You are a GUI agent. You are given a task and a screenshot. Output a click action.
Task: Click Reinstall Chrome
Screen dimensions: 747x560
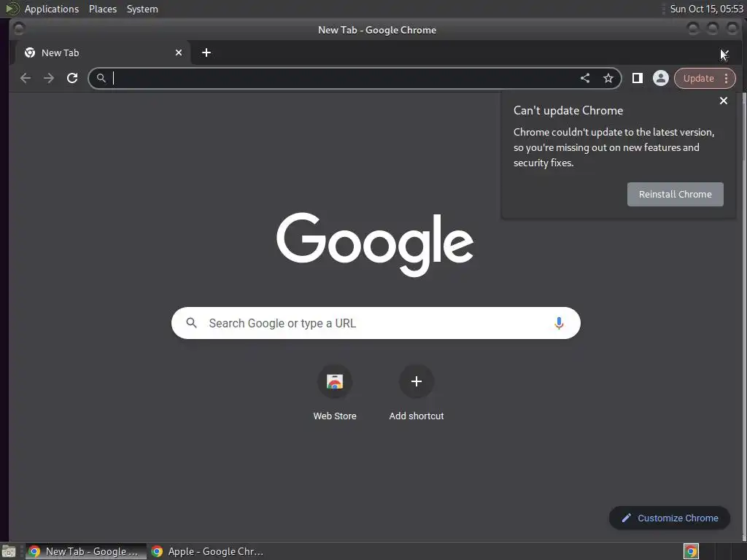tap(675, 194)
